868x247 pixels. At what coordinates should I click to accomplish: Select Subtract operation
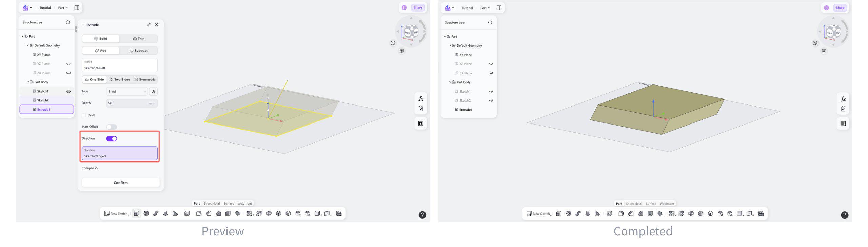pyautogui.click(x=138, y=51)
